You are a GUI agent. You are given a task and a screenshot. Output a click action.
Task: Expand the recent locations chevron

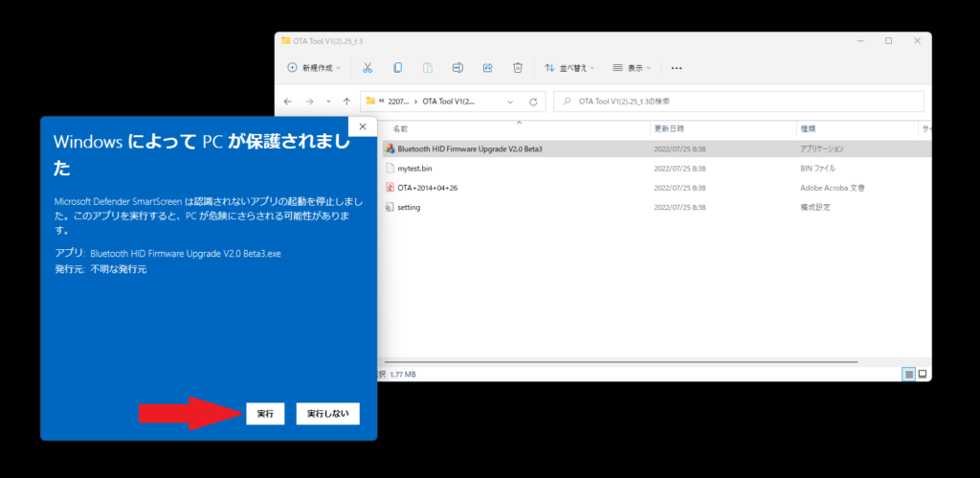pos(329,102)
